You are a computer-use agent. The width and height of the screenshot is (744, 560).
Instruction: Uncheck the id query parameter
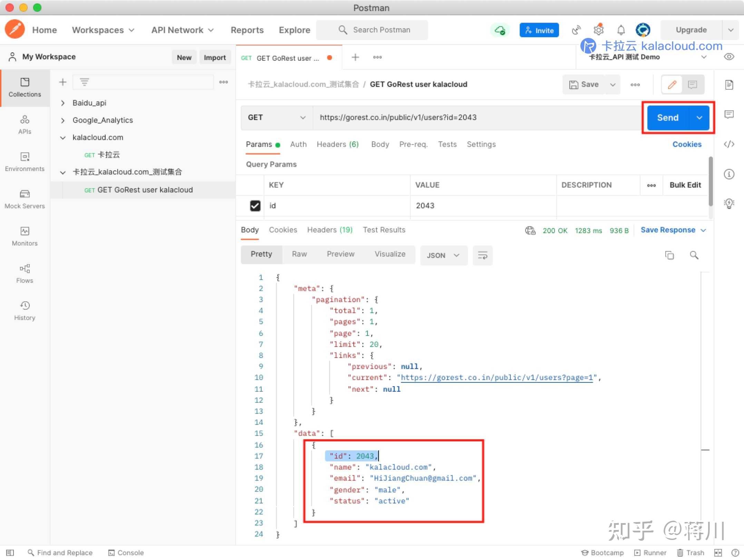coord(255,206)
